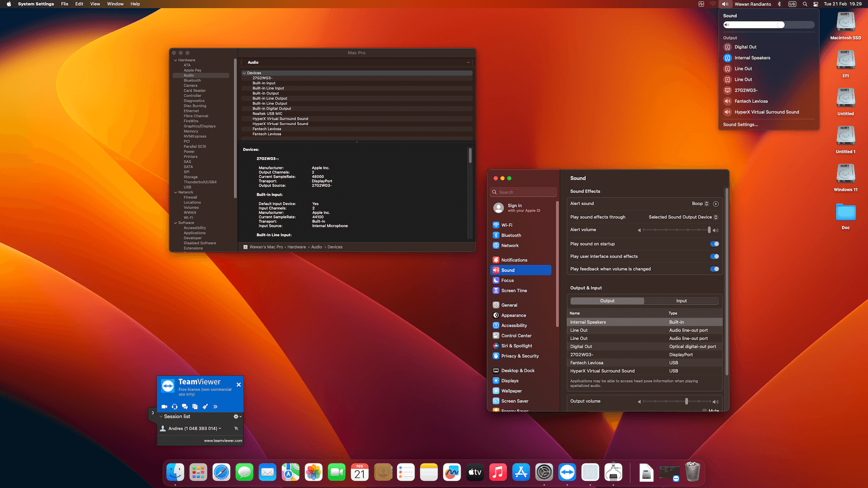Open Sound Settings… from the menu
This screenshot has width=868, height=488.
pos(740,125)
